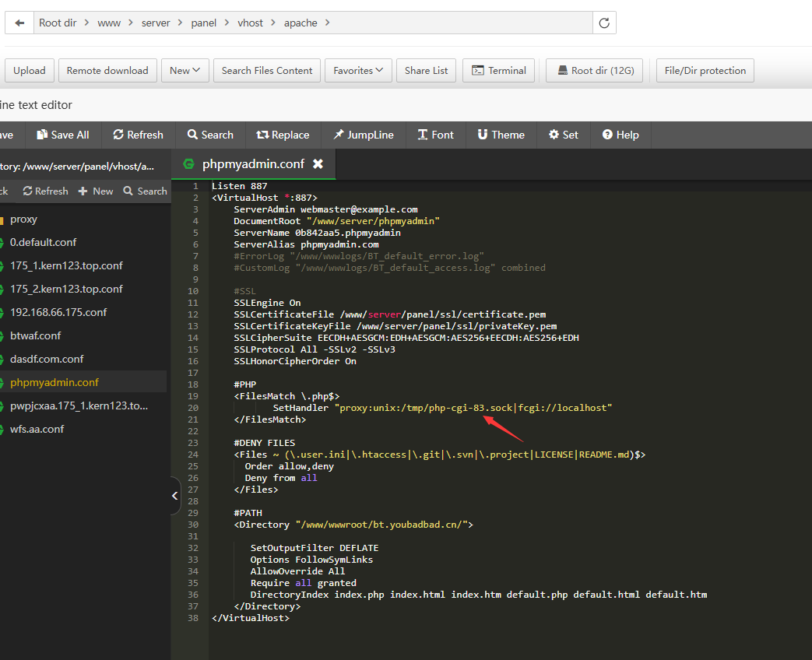Viewport: 812px width, 660px height.
Task: Select 0.default.conf in file list
Action: point(43,242)
